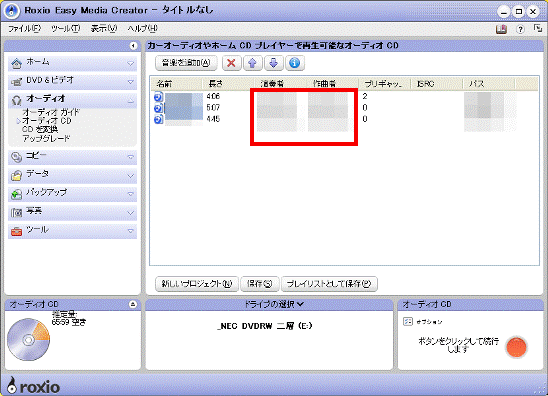Open the ツール menu in the menu bar
The image size is (548, 396).
pos(65,29)
